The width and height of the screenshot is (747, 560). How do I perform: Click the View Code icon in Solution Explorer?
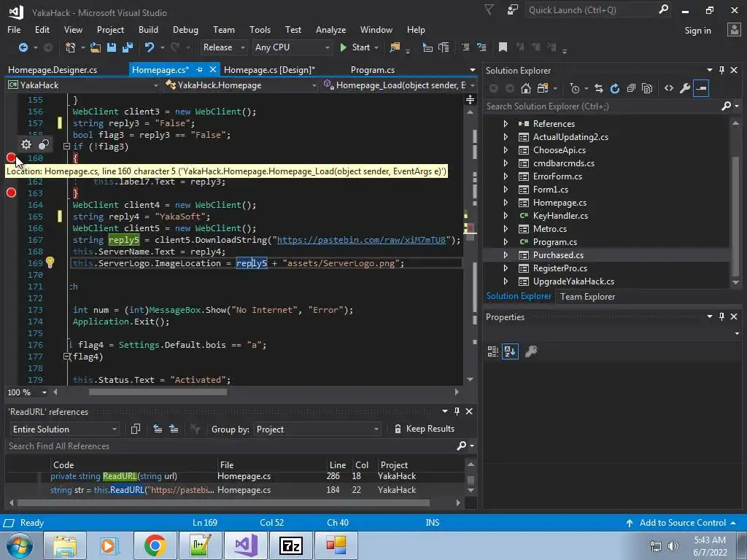(x=669, y=88)
